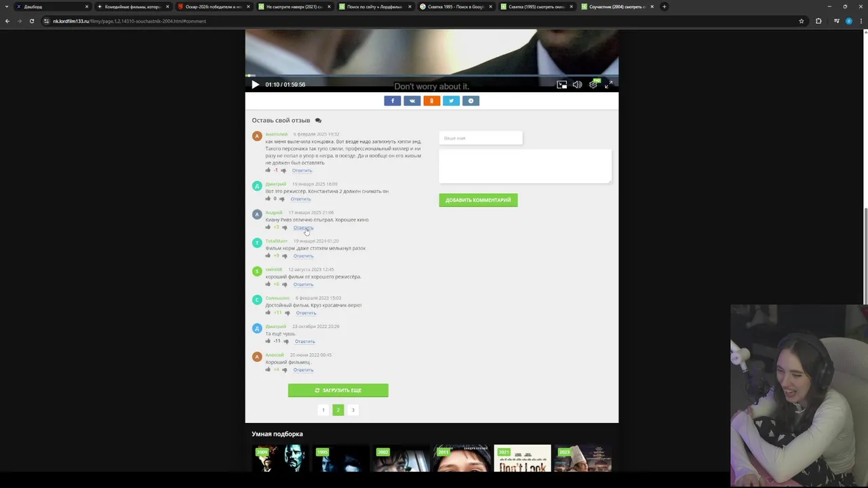The width and height of the screenshot is (868, 488).
Task: Share the page on Odnoklassniki
Action: pos(431,101)
